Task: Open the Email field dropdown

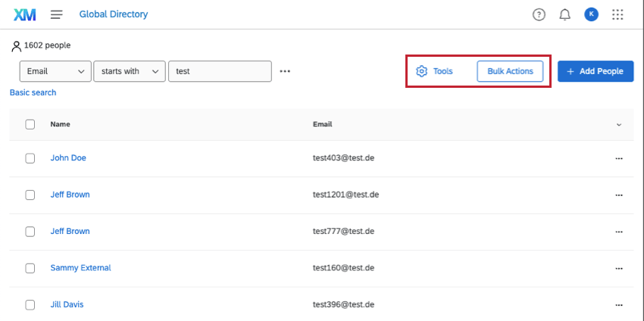Action: tap(55, 71)
